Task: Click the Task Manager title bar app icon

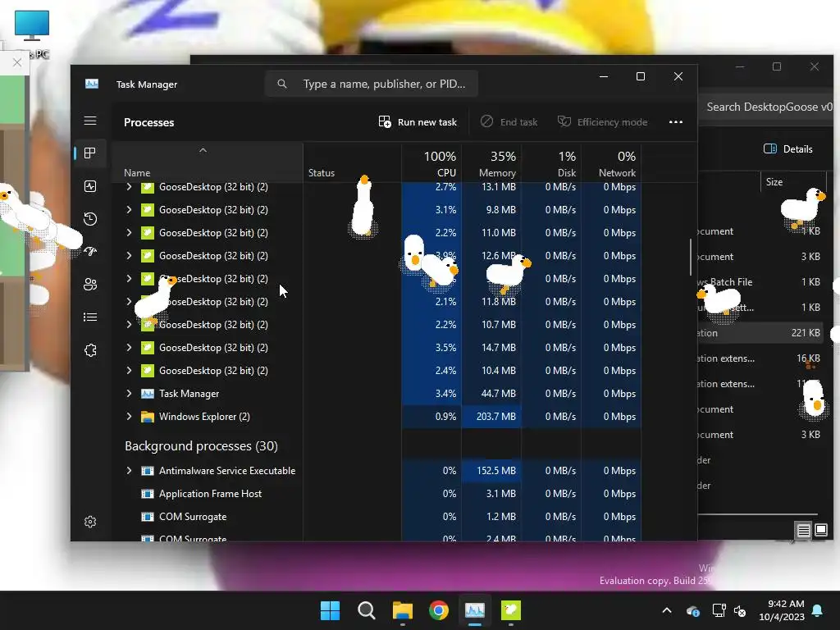Action: 92,84
